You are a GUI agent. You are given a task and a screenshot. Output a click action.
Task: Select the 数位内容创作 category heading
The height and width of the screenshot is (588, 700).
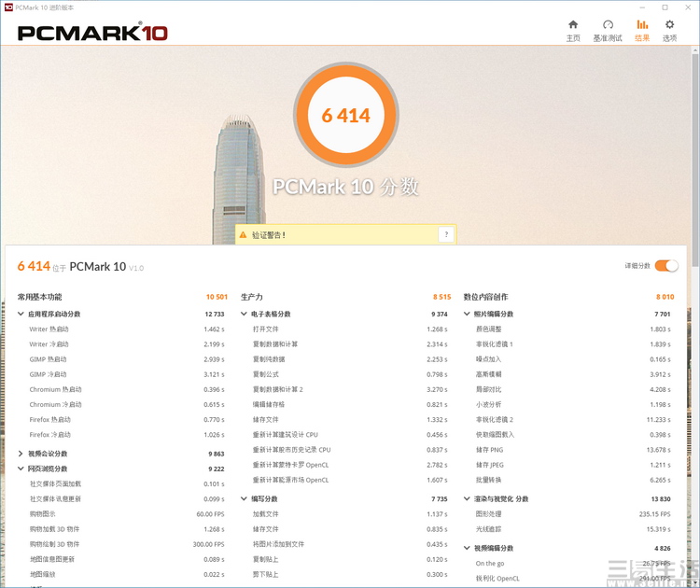pyautogui.click(x=485, y=297)
